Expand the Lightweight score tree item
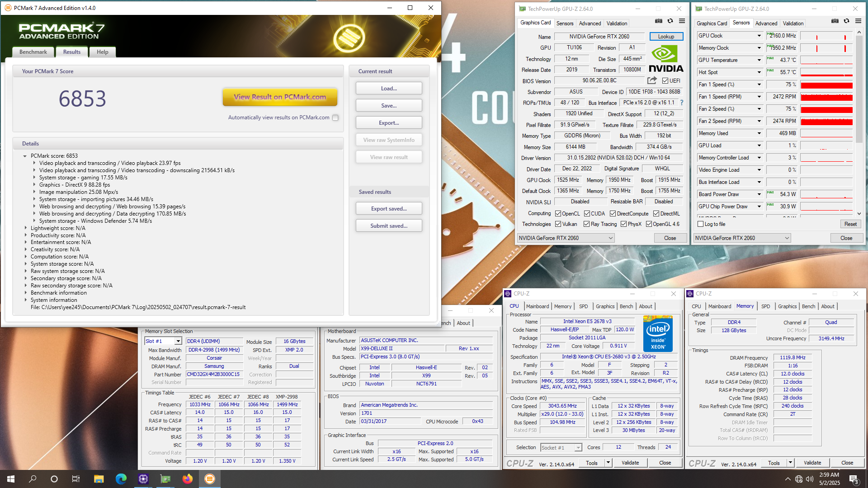The image size is (868, 488). (x=25, y=228)
